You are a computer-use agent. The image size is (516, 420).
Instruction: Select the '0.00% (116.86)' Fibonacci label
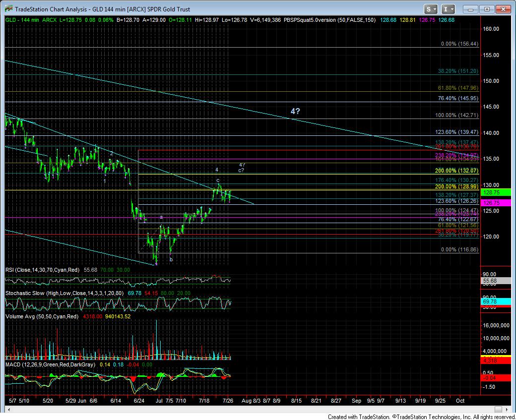(460, 249)
